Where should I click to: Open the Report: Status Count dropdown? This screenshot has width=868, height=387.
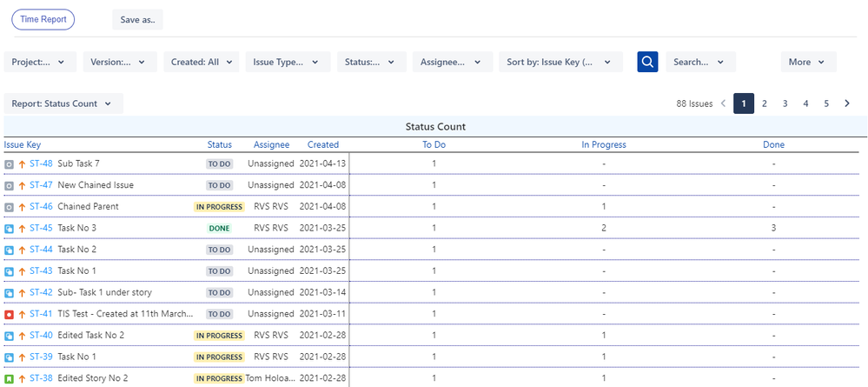63,103
